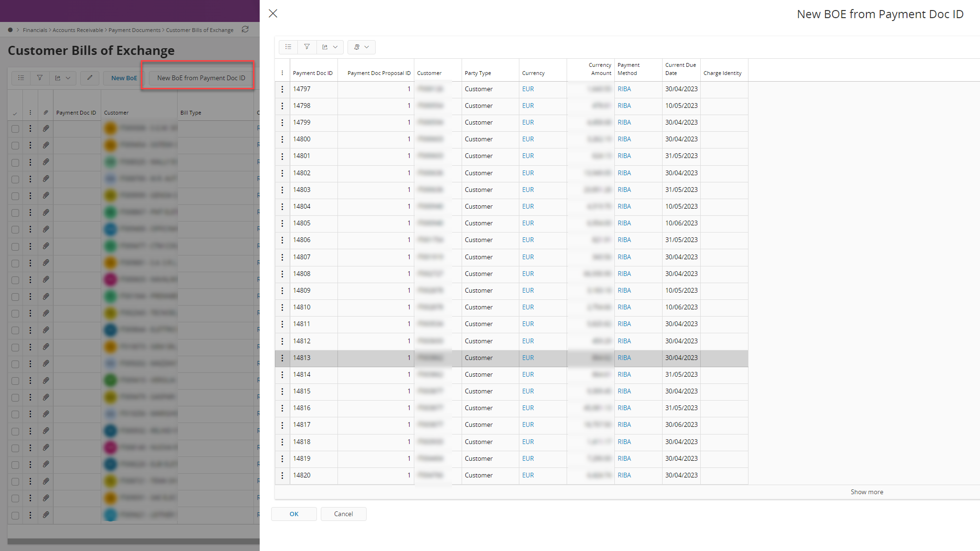This screenshot has height=551, width=980.
Task: Sort by the Payment Doc ID column in the dialog
Action: 313,73
